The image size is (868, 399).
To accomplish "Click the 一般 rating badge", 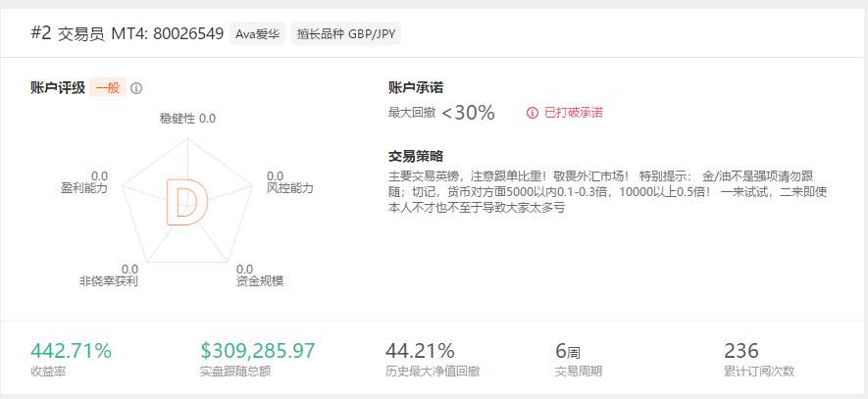I will 108,88.
